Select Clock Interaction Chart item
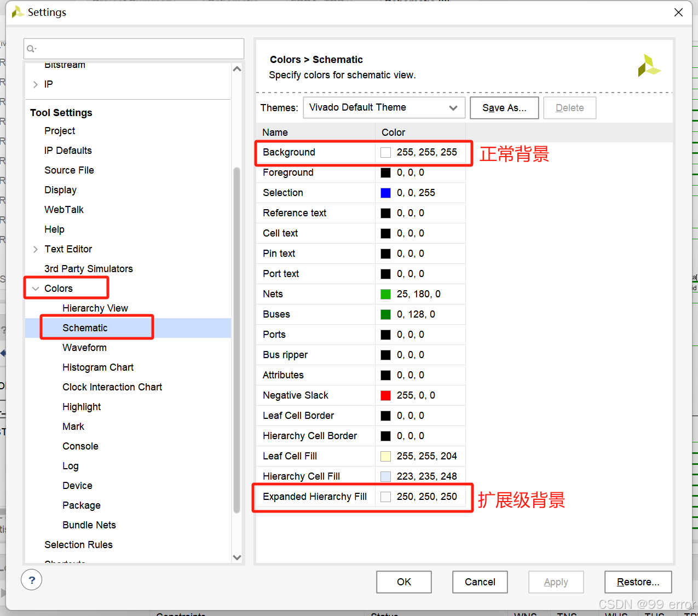This screenshot has height=616, width=698. click(112, 387)
